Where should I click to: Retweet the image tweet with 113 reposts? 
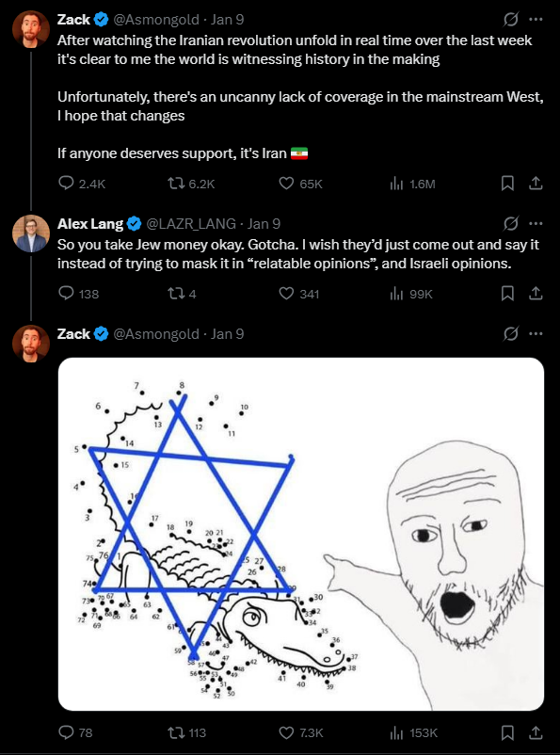click(174, 732)
